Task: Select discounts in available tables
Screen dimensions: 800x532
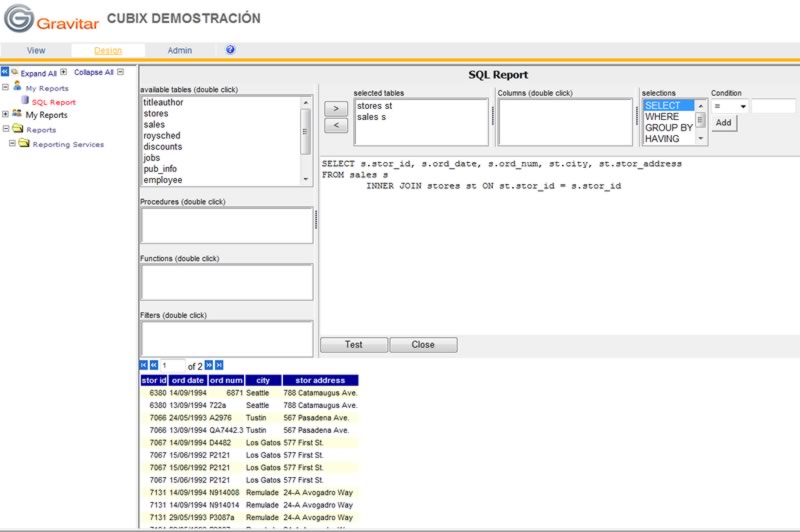Action: pos(222,146)
